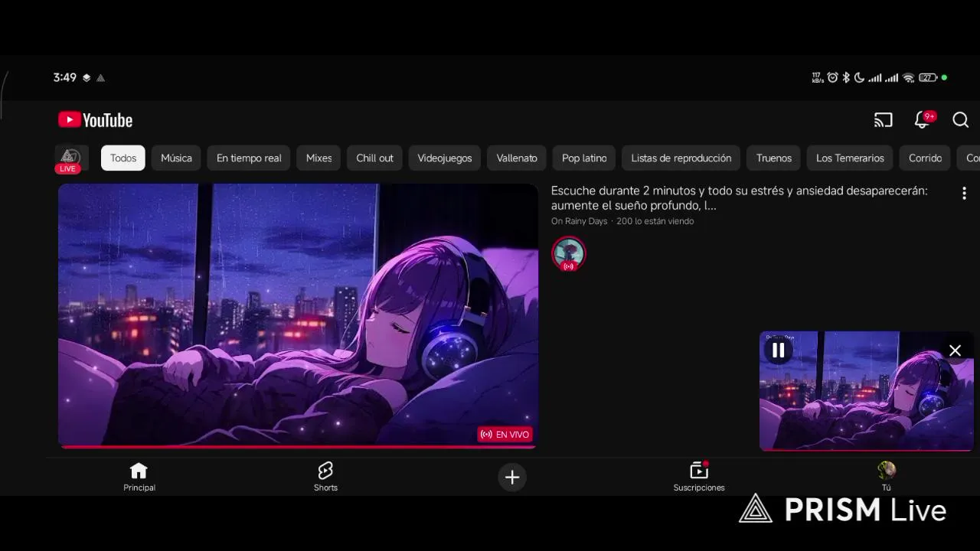
Task: Click the EN VIVO badge on thumbnail
Action: [505, 434]
